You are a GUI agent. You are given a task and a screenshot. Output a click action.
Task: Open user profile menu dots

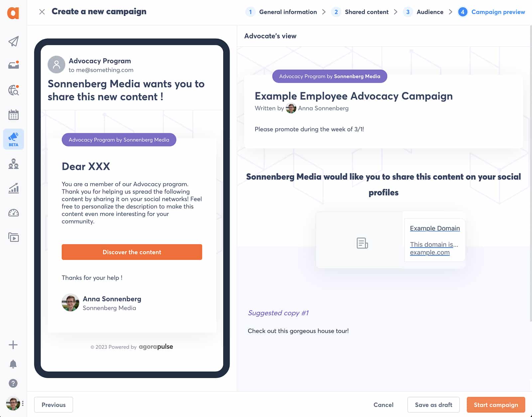pyautogui.click(x=23, y=404)
